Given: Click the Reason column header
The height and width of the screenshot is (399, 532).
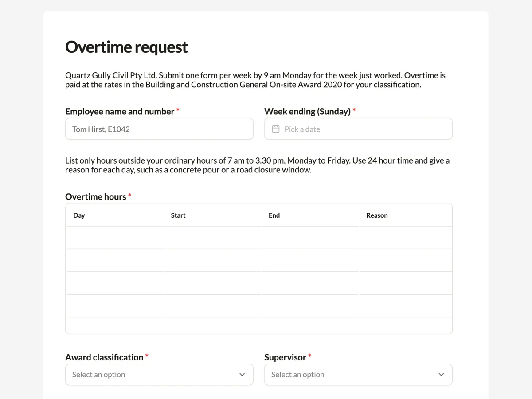Looking at the screenshot, I should (406, 215).
